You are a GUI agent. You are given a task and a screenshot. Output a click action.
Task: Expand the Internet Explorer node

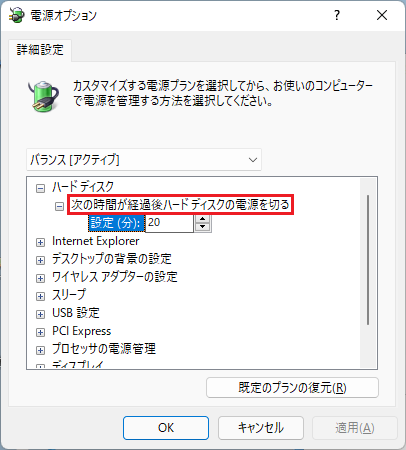(40, 242)
